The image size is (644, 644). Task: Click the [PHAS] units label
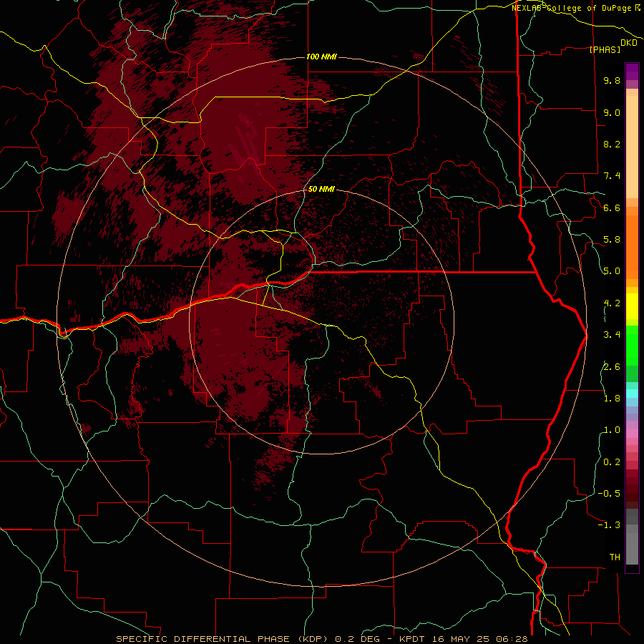[x=605, y=49]
